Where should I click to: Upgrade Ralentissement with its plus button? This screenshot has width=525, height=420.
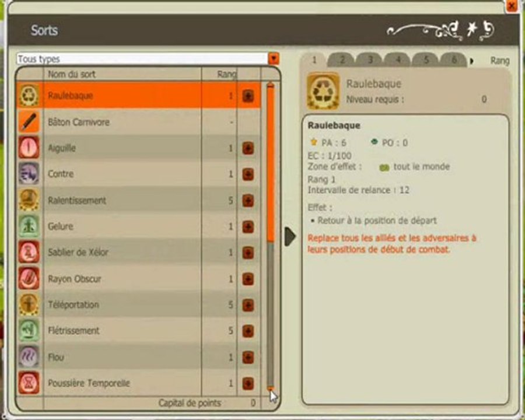tap(248, 201)
